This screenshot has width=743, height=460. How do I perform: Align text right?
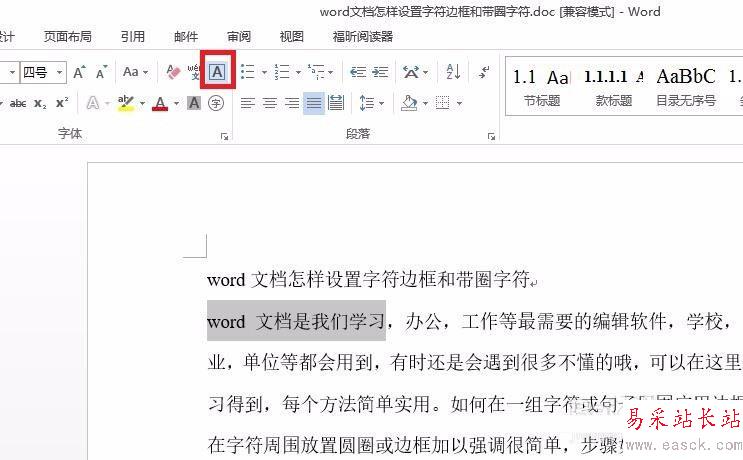(x=291, y=103)
